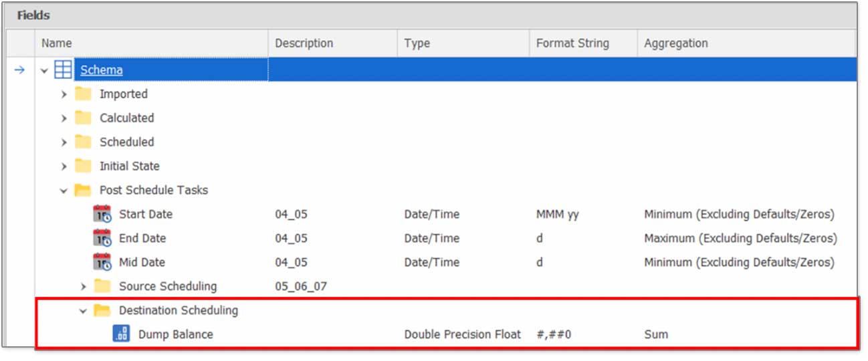The image size is (868, 361).
Task: Click the Imported folder icon
Action: [x=83, y=94]
